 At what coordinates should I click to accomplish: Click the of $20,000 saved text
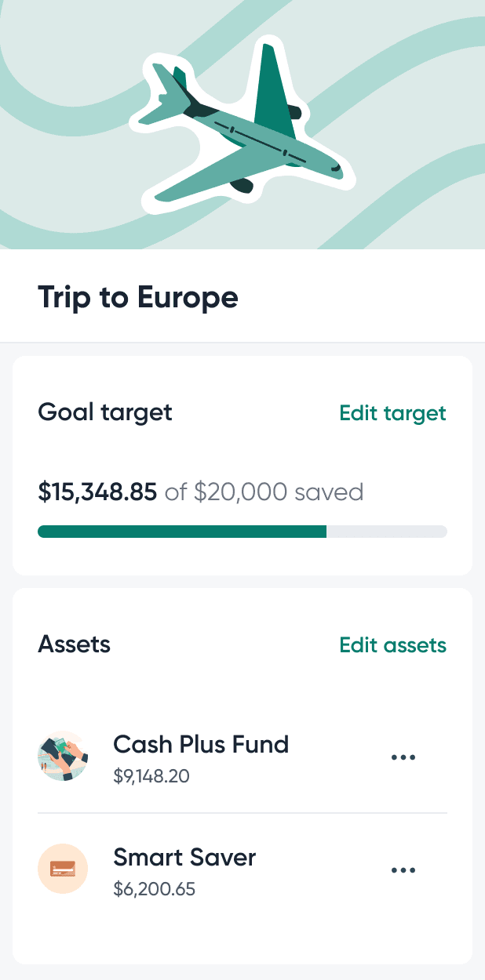pyautogui.click(x=264, y=492)
